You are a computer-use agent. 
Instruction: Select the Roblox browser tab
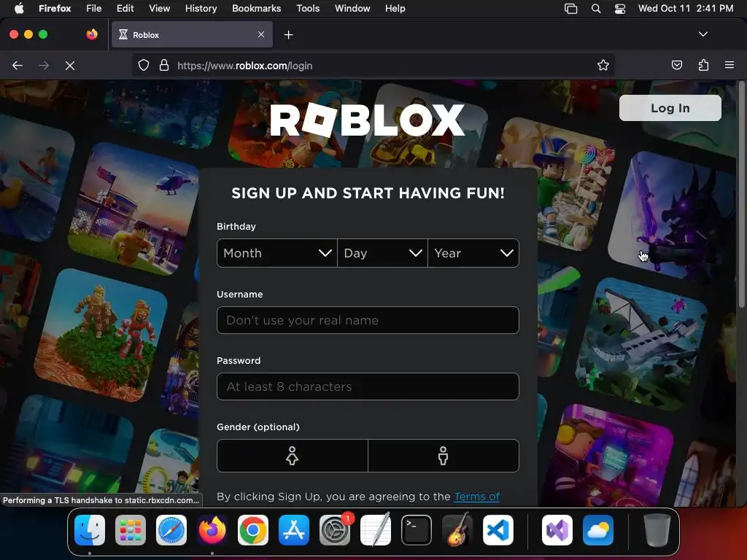(x=192, y=34)
